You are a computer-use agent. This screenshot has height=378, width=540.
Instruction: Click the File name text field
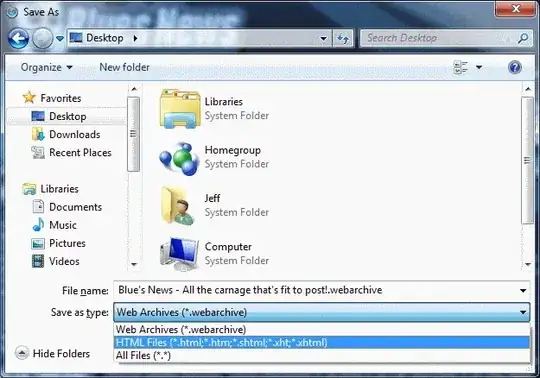[315, 290]
